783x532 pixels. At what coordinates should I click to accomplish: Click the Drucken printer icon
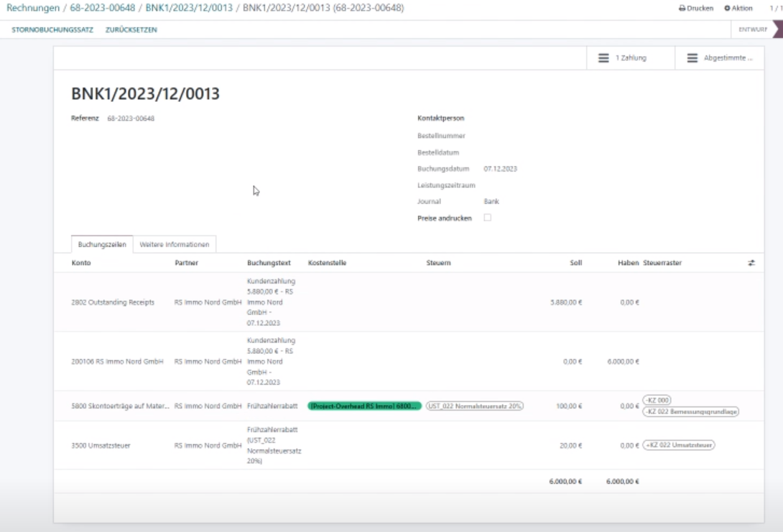(x=682, y=9)
